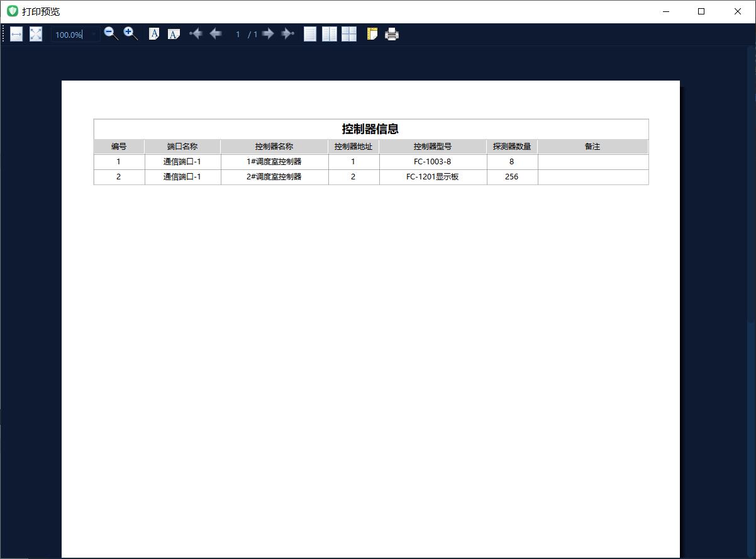Go to the next page
The image size is (756, 559).
269,34
